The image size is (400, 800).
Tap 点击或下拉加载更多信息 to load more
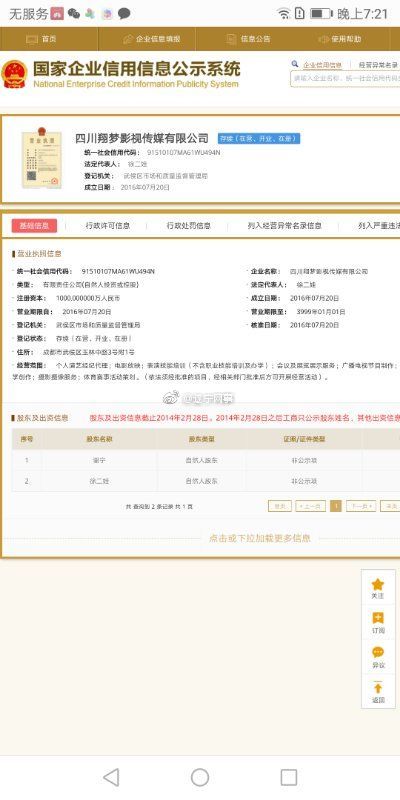tap(260, 538)
